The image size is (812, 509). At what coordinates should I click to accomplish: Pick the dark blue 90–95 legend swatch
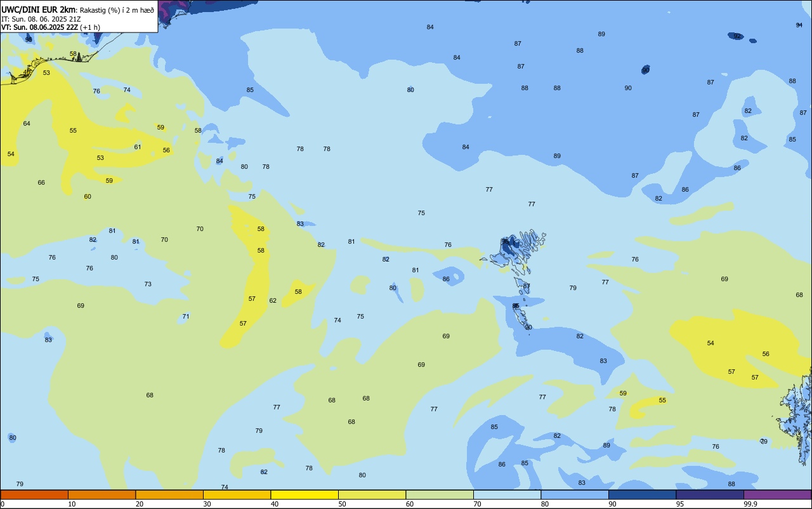point(642,494)
